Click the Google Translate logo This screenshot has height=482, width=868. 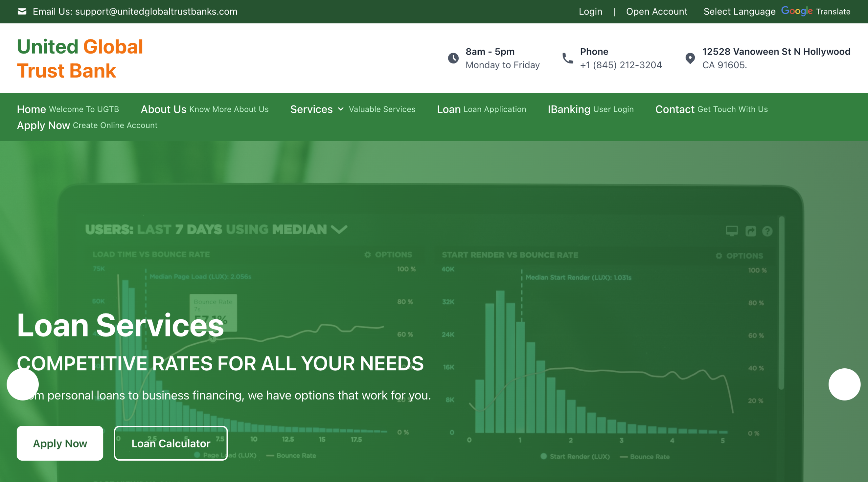(x=797, y=11)
